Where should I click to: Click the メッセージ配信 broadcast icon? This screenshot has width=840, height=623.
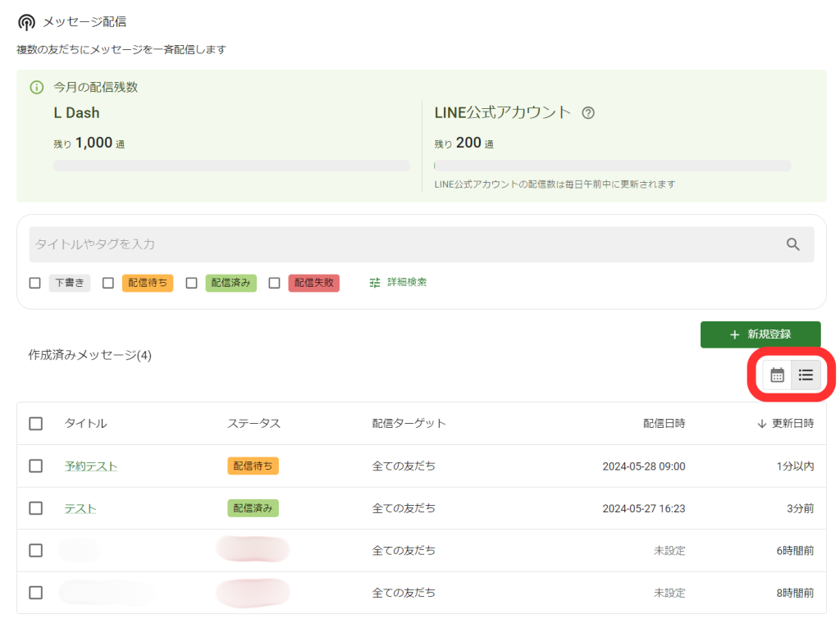(26, 22)
